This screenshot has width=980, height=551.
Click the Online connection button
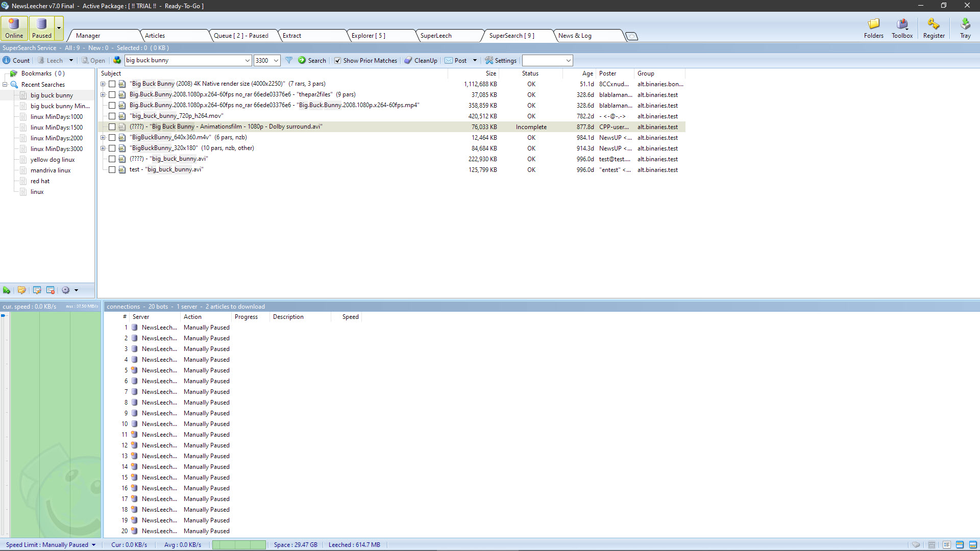[x=14, y=28]
